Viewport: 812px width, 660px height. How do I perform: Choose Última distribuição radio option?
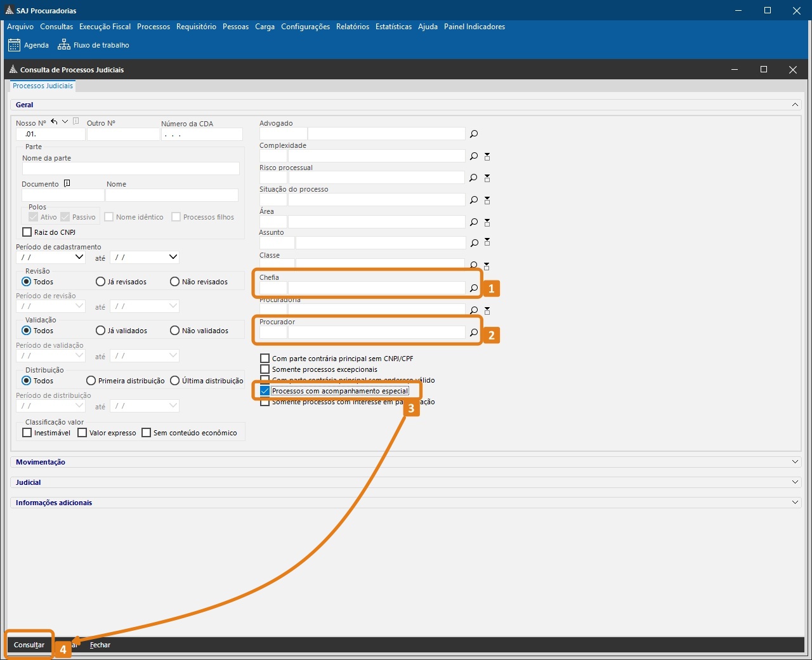click(174, 381)
